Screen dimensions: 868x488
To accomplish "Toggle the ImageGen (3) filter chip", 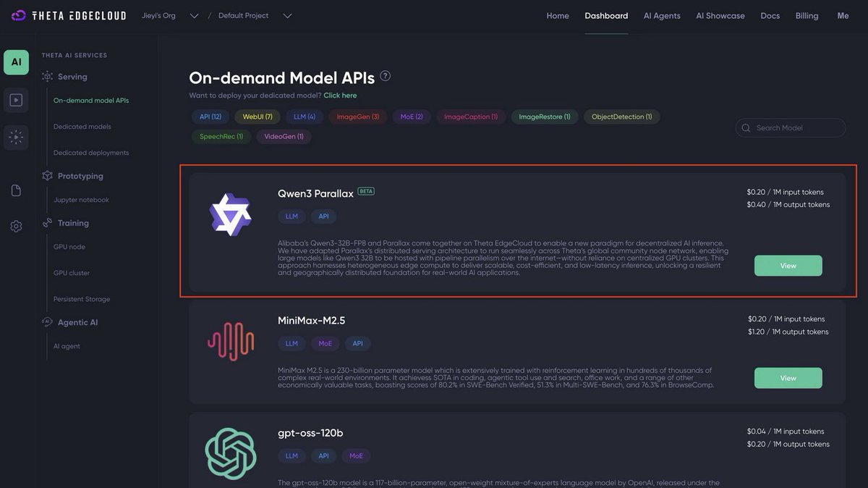I will 358,117.
